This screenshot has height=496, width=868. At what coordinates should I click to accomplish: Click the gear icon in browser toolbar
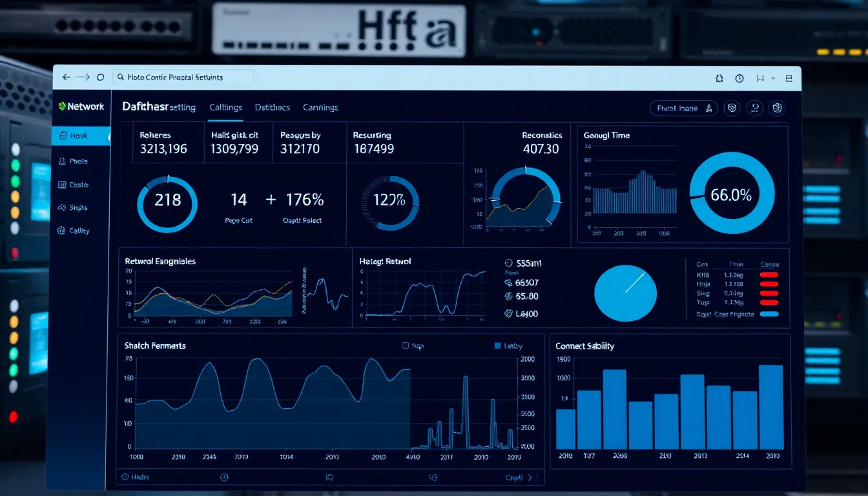[719, 78]
